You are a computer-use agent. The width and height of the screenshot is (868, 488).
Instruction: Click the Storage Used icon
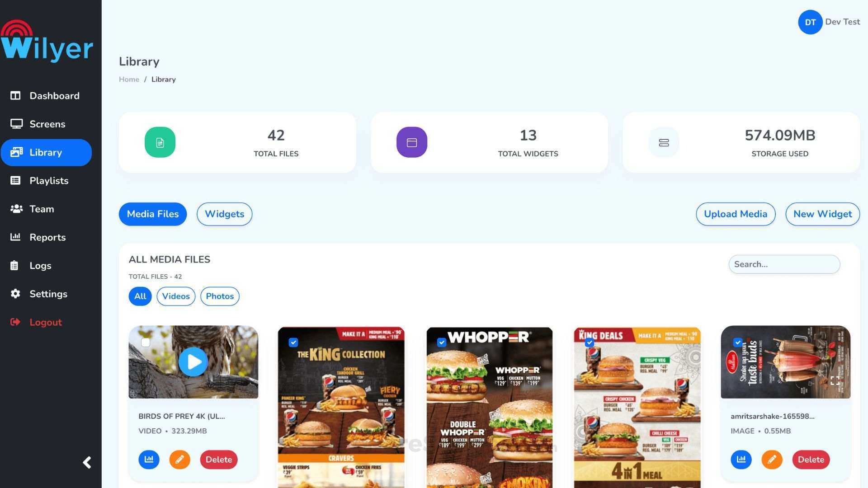664,142
